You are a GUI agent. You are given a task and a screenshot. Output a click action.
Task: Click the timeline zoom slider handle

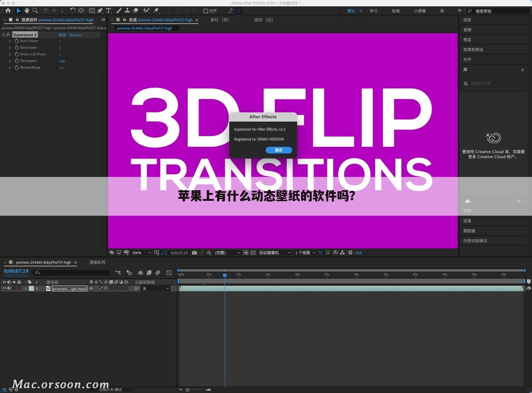pos(187,390)
